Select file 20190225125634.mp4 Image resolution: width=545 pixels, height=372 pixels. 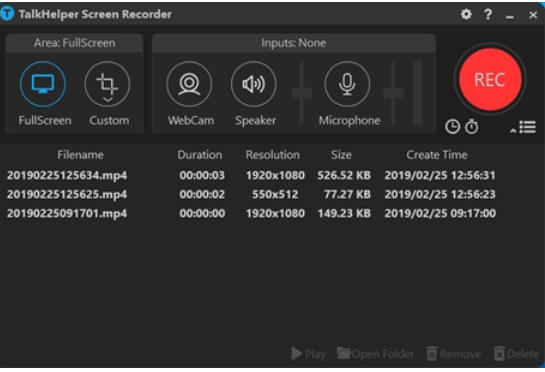[x=67, y=175]
